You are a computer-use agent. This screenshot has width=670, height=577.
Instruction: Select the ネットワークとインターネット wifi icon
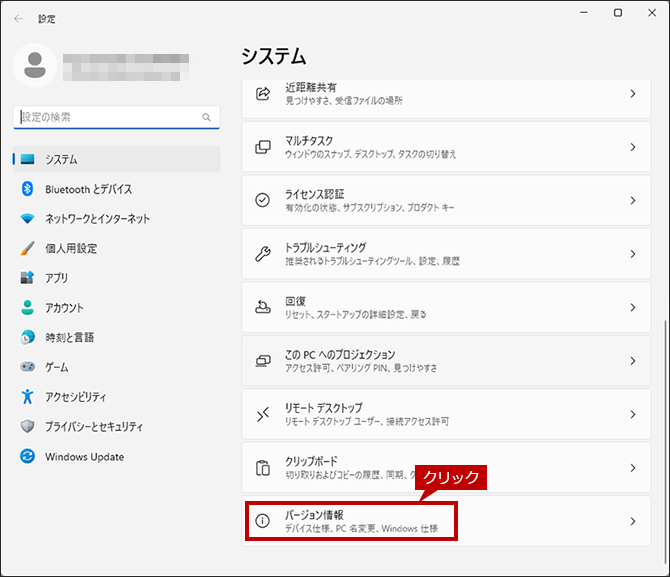coord(27,219)
